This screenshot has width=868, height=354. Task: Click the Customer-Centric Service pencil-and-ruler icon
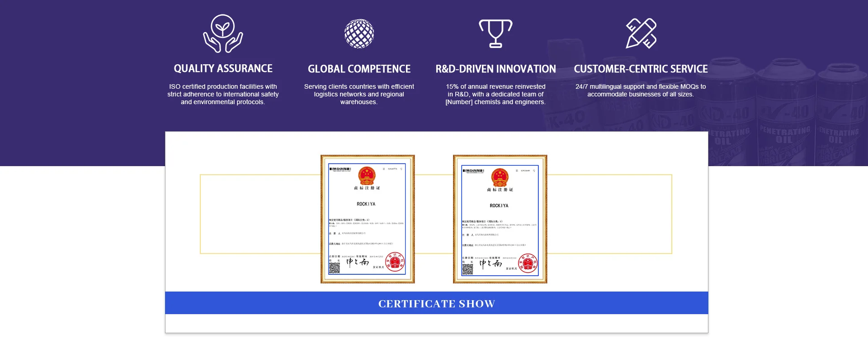click(641, 33)
